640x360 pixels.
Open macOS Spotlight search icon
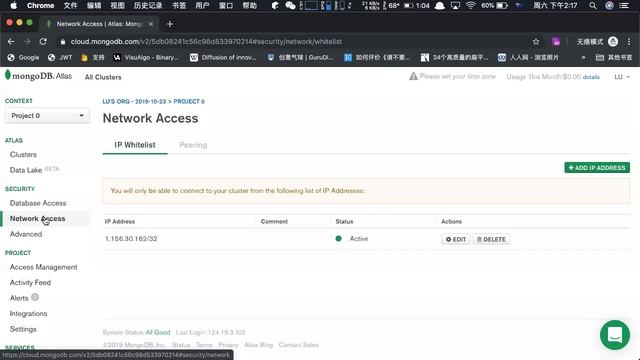click(x=593, y=6)
